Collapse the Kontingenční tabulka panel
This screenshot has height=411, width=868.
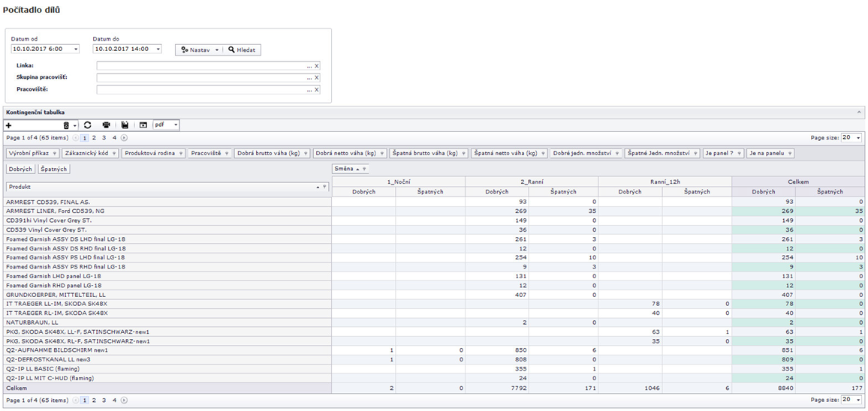859,112
